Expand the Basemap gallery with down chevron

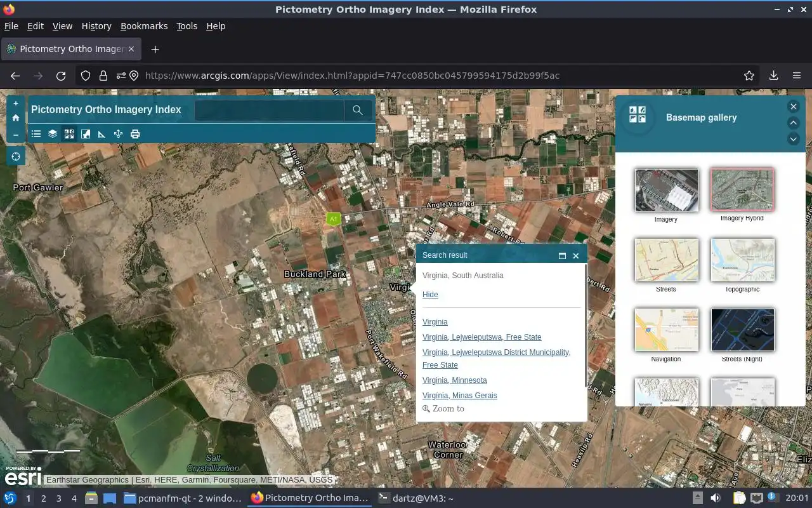pyautogui.click(x=793, y=138)
